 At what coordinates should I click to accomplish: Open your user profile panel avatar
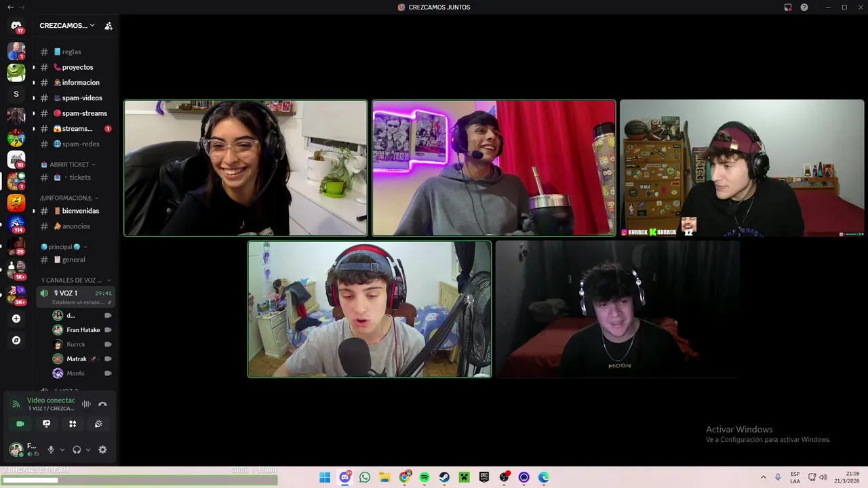point(16,449)
